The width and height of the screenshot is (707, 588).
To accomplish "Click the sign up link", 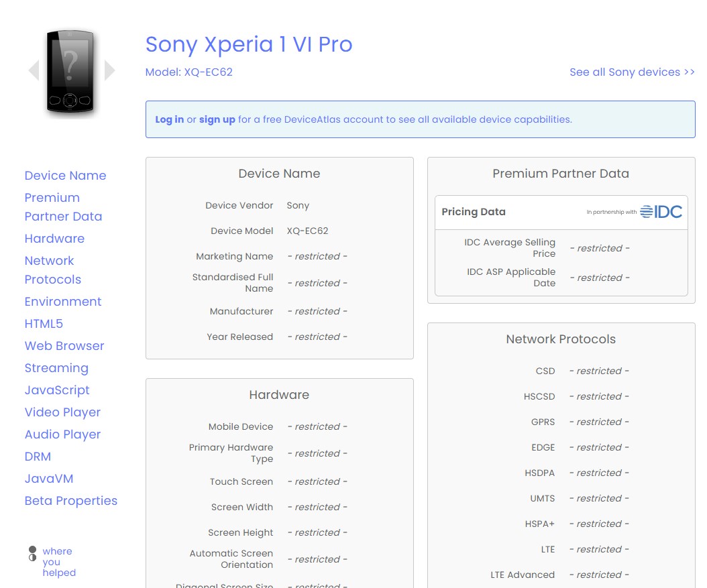I will tap(217, 119).
